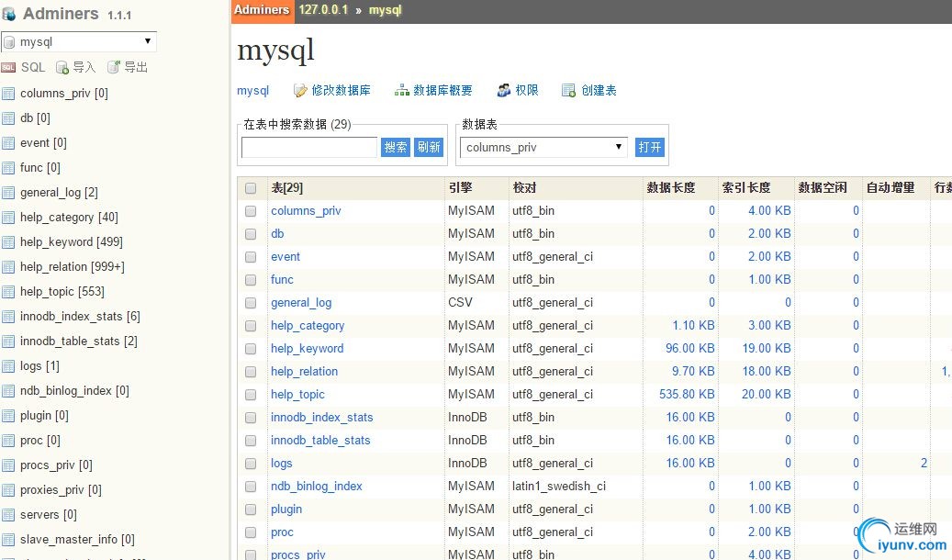Open 数据库概要 menu link
952x560 pixels.
tap(442, 91)
